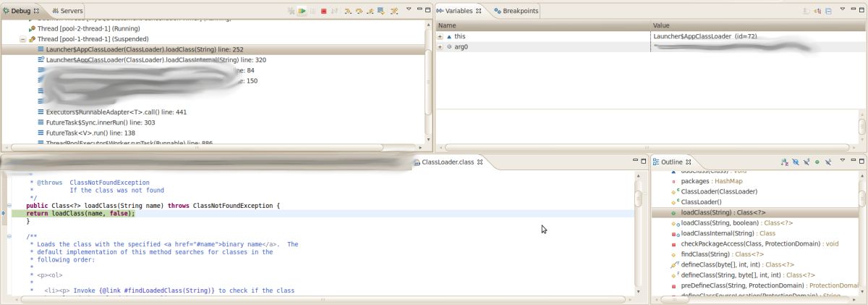Click the Resume debug button
The image size is (868, 305).
302,11
